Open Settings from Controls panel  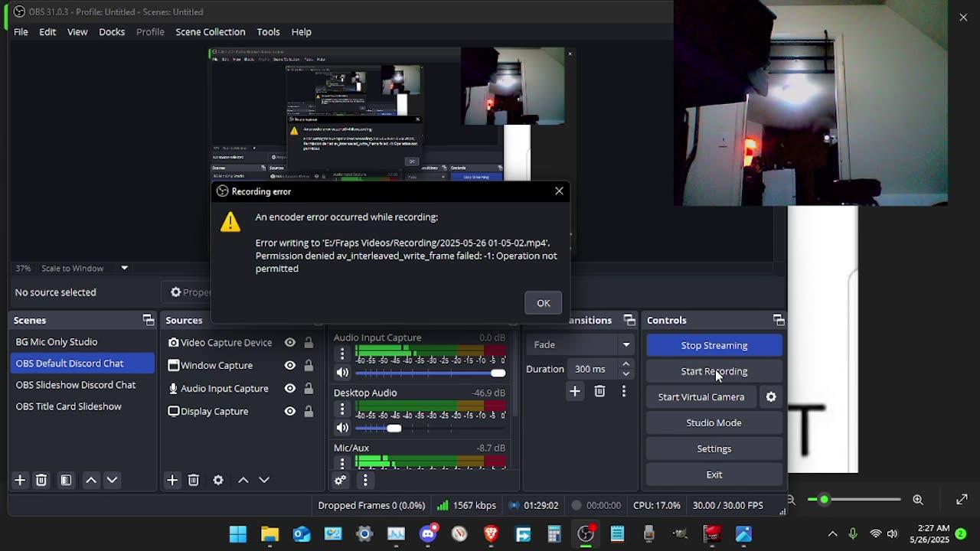click(x=714, y=448)
